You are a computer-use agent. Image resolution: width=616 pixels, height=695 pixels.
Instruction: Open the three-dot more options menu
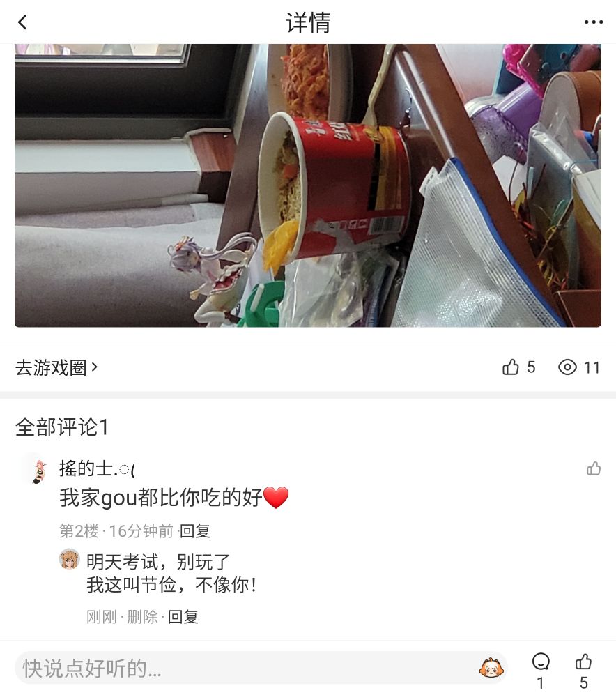pyautogui.click(x=594, y=22)
